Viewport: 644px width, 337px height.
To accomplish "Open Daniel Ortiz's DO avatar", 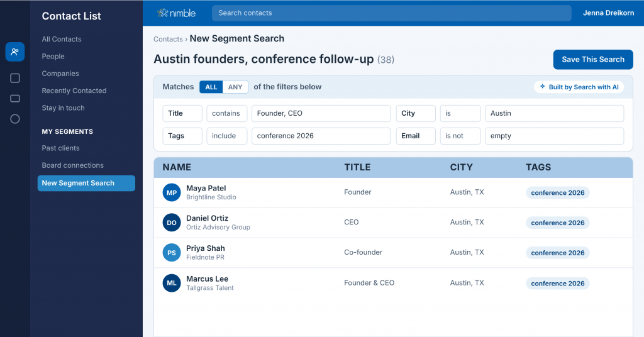I will click(172, 223).
